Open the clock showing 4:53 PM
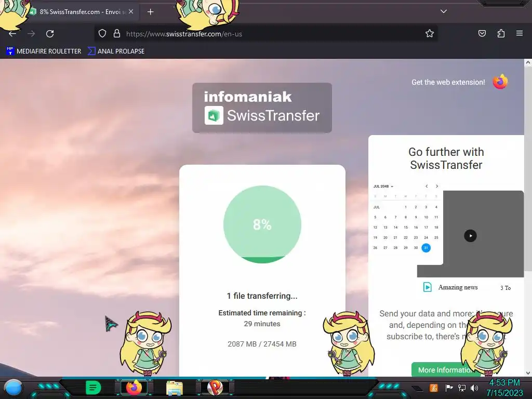532x399 pixels. click(x=504, y=388)
